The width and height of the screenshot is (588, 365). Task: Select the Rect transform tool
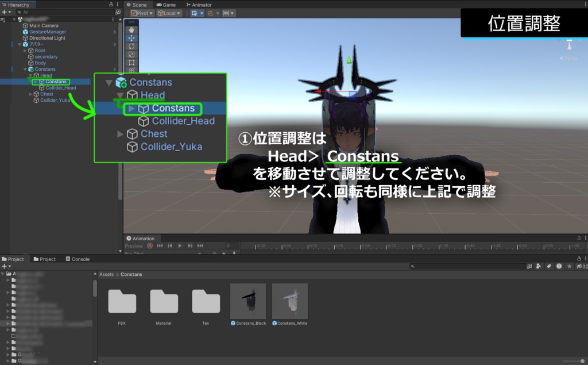131,63
